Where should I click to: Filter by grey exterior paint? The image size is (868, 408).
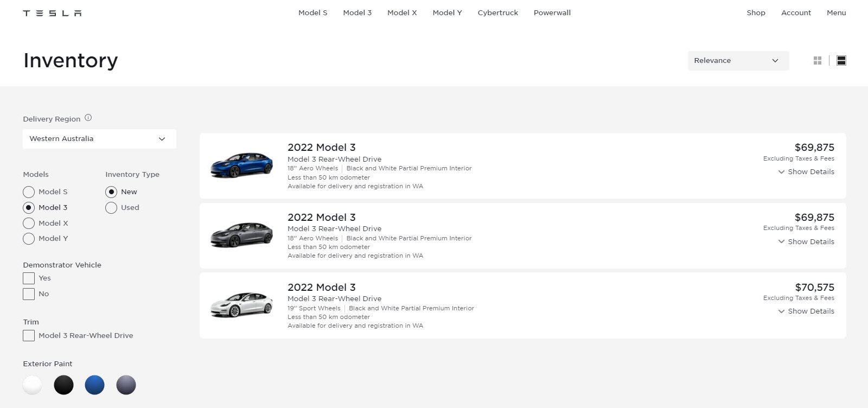(x=126, y=385)
